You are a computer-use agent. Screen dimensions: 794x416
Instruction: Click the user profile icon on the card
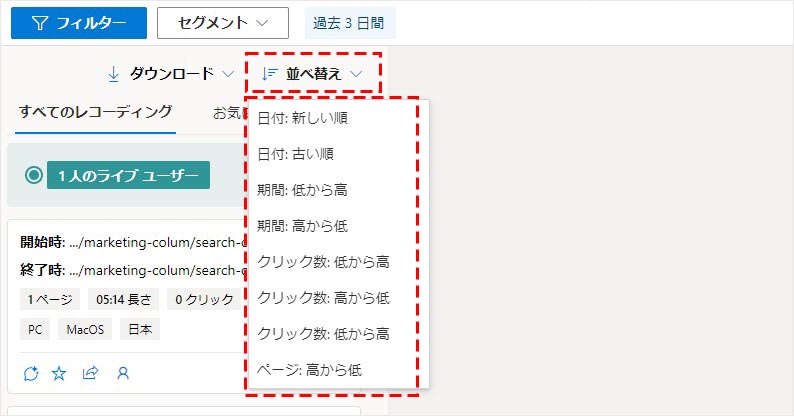(123, 373)
